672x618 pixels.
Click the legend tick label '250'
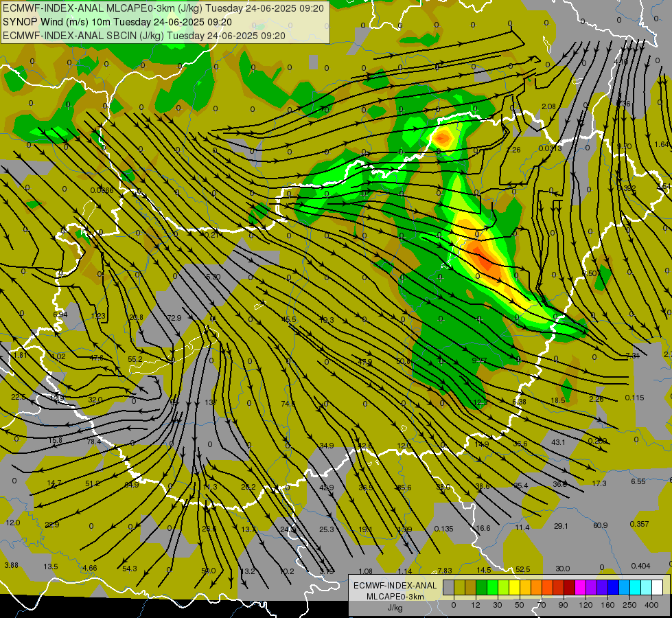[629, 605]
